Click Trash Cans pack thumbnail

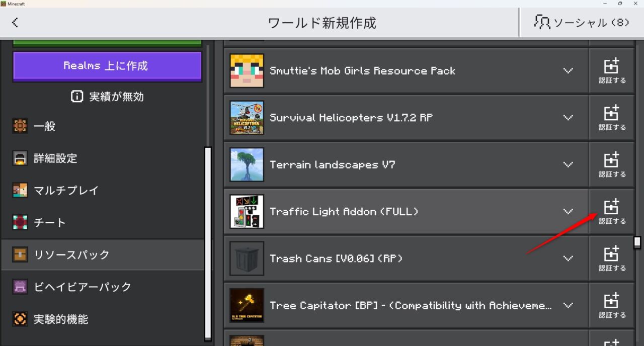pyautogui.click(x=247, y=258)
